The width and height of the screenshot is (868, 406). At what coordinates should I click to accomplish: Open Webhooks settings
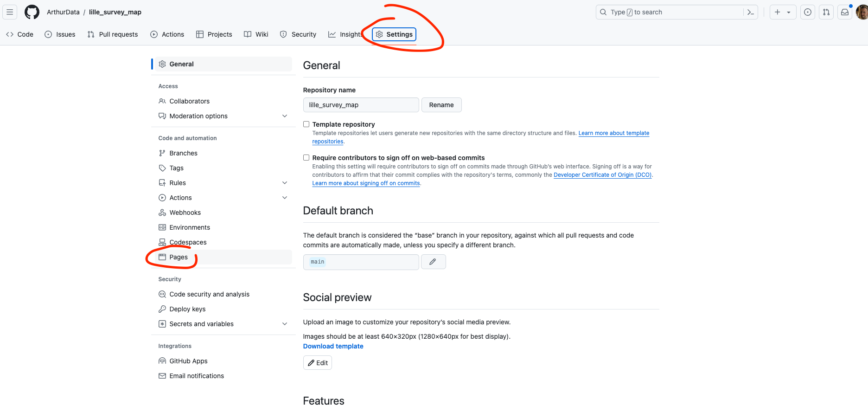pos(223,213)
